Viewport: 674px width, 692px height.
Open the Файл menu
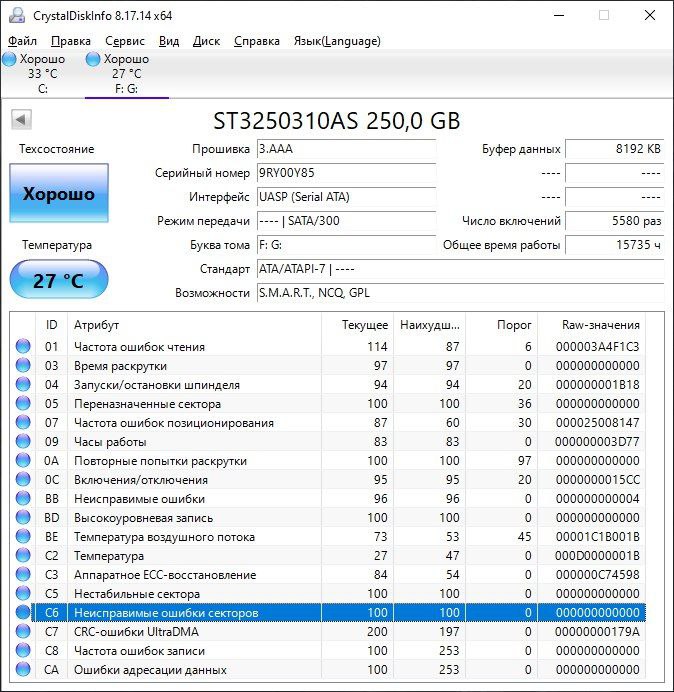point(22,41)
